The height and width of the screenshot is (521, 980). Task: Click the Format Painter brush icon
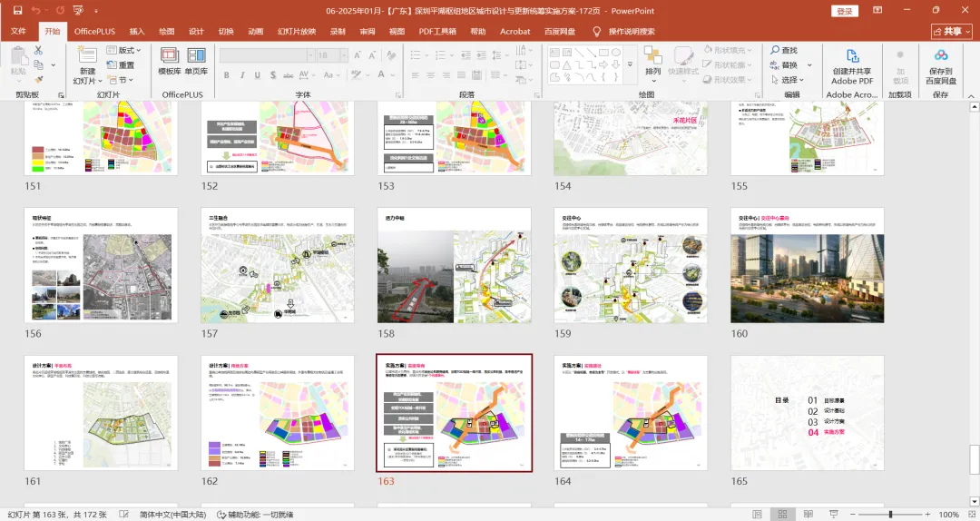(x=38, y=80)
